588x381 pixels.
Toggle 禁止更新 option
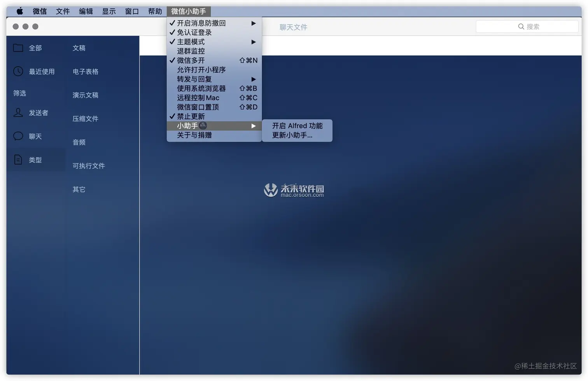click(x=214, y=116)
